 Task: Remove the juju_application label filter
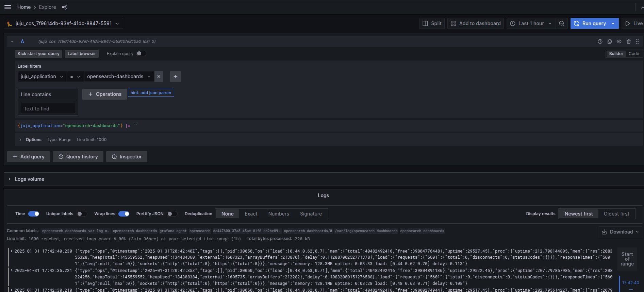point(159,76)
